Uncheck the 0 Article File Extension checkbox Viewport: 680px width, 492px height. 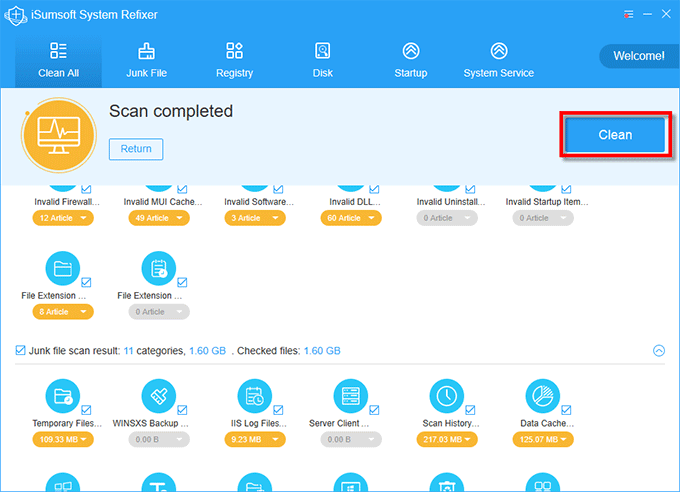click(x=182, y=282)
